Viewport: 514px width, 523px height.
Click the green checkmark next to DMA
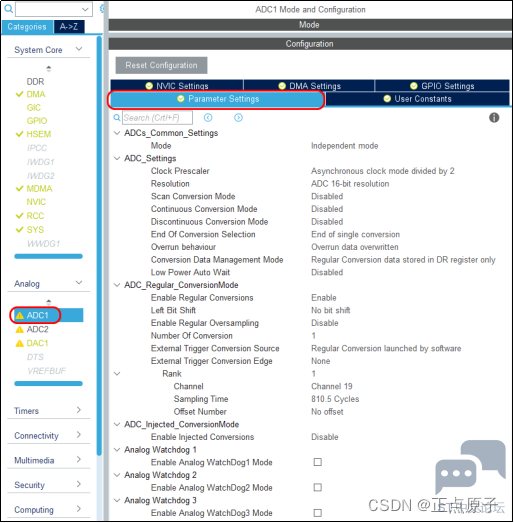pyautogui.click(x=19, y=94)
